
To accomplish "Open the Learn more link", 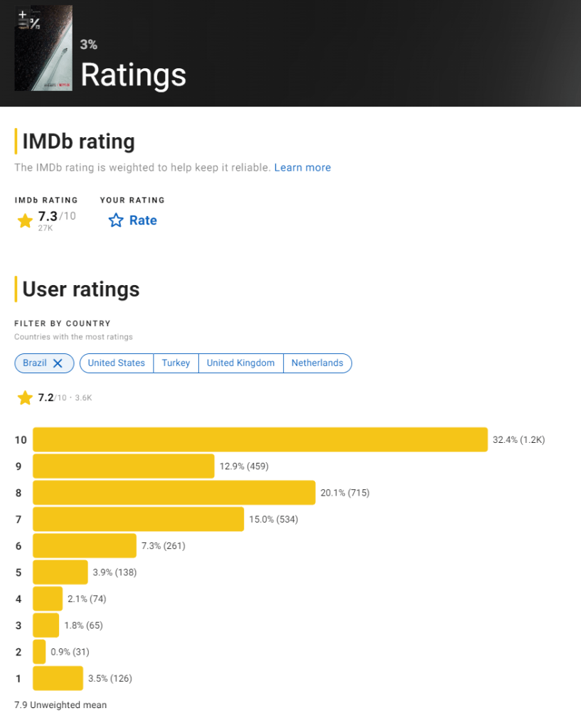I will coord(302,168).
